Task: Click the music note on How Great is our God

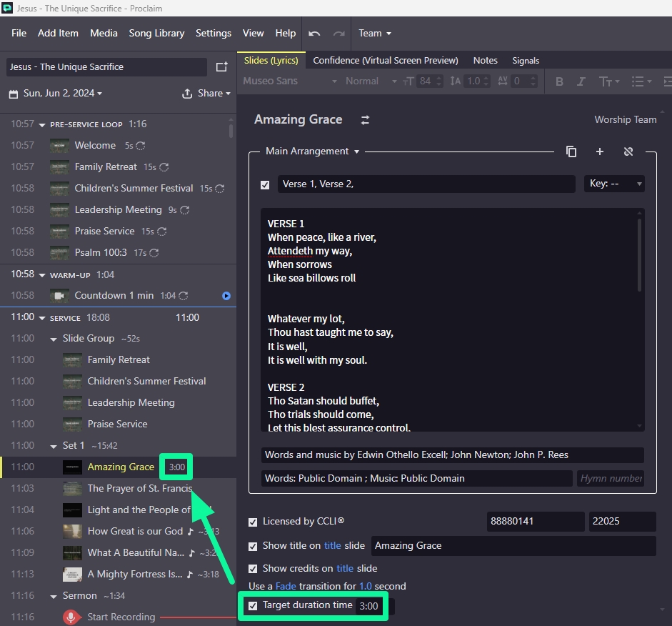Action: (190, 531)
